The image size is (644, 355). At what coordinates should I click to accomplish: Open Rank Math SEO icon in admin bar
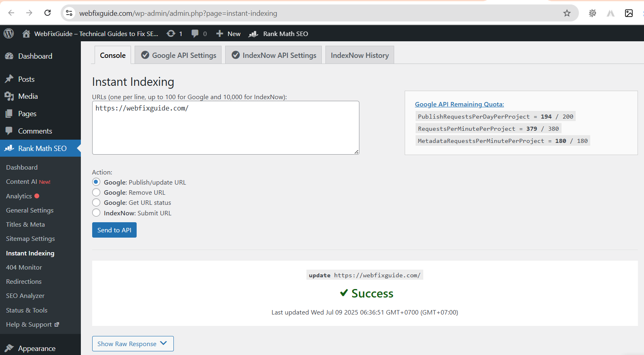click(x=253, y=34)
